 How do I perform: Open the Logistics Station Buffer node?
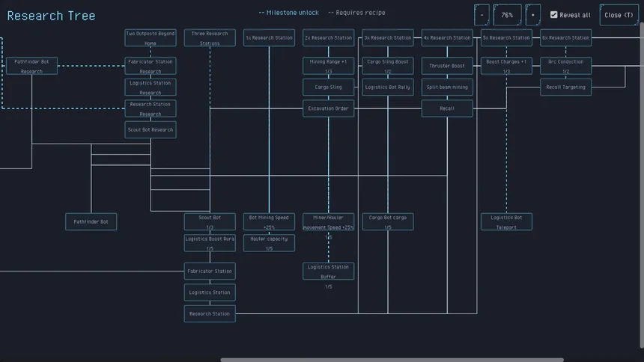coord(328,271)
